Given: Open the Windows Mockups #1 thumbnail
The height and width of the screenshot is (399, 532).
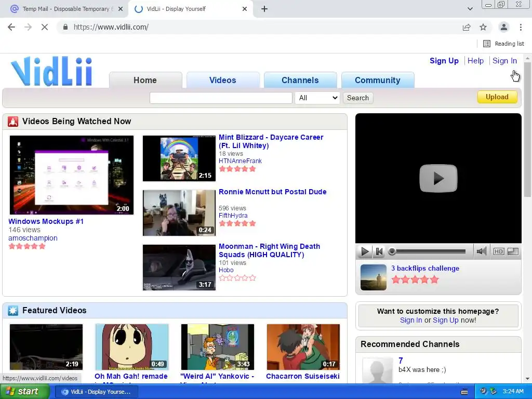Looking at the screenshot, I should pos(72,175).
